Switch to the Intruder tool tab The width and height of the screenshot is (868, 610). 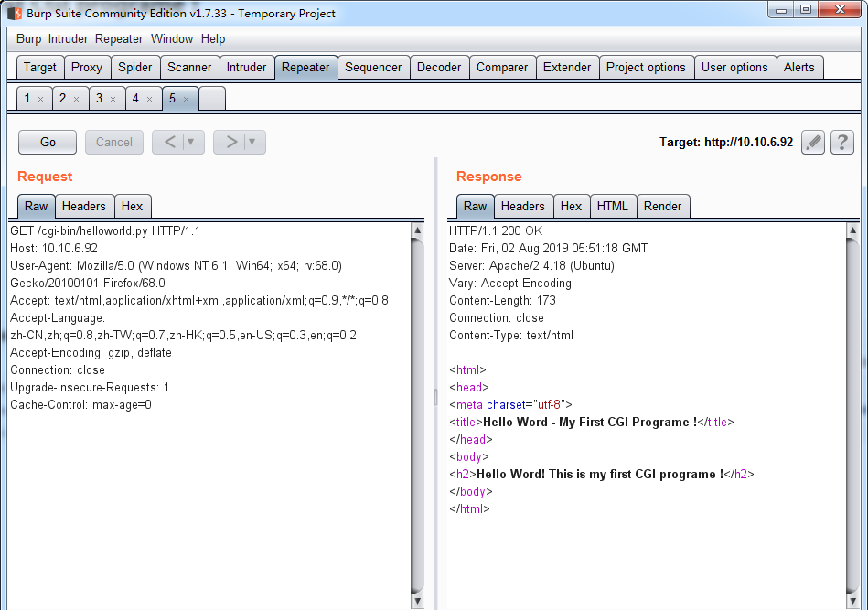[x=246, y=68]
